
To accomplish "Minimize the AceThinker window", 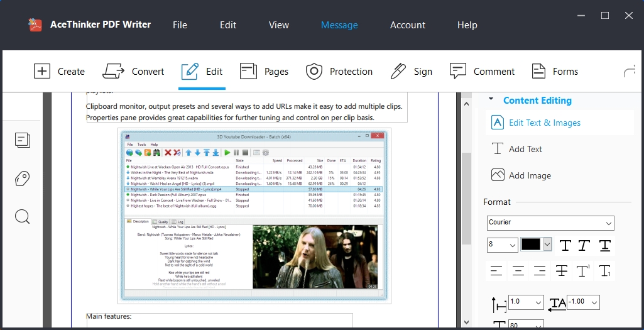I will [581, 15].
